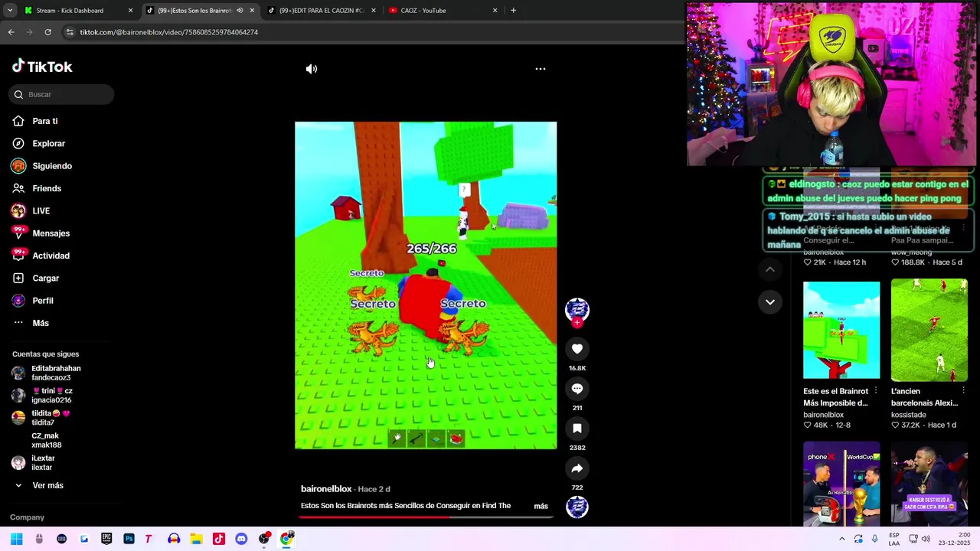Seek on the red video progress bar
Screen dimensions: 980x551
[426, 517]
